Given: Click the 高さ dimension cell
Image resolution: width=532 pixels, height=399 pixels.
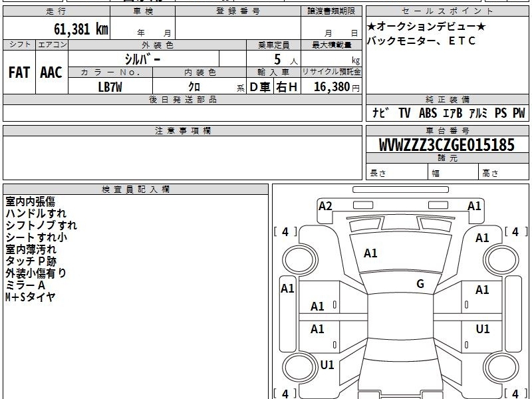Looking at the screenshot, I should (503, 172).
